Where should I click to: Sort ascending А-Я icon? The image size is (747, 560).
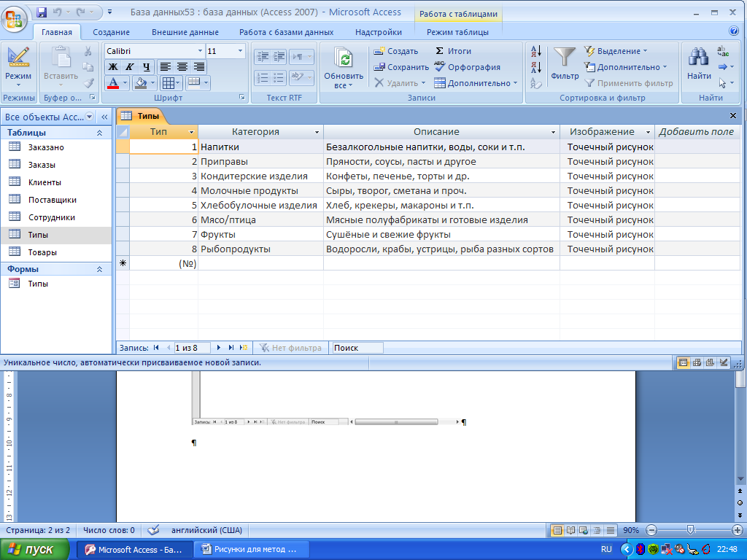(x=536, y=51)
